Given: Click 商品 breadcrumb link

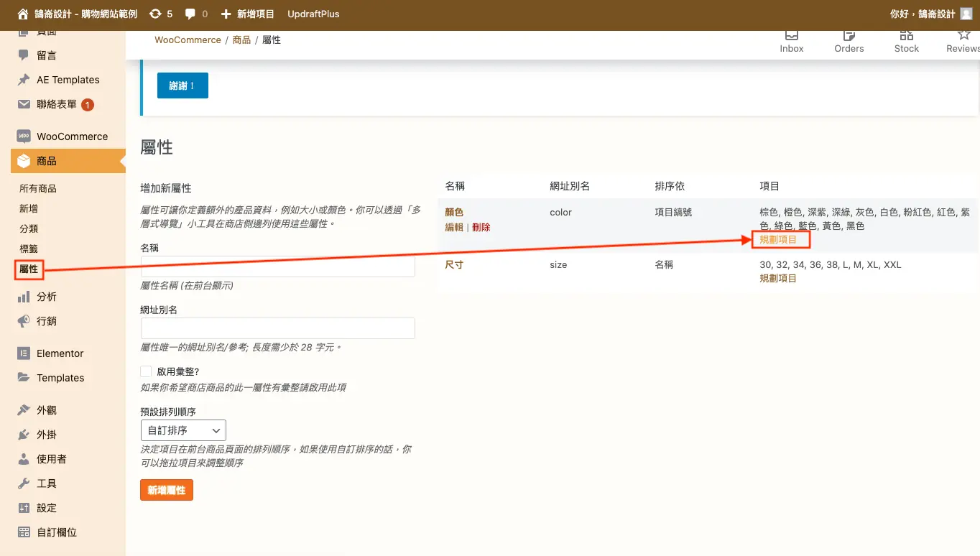Looking at the screenshot, I should 241,40.
